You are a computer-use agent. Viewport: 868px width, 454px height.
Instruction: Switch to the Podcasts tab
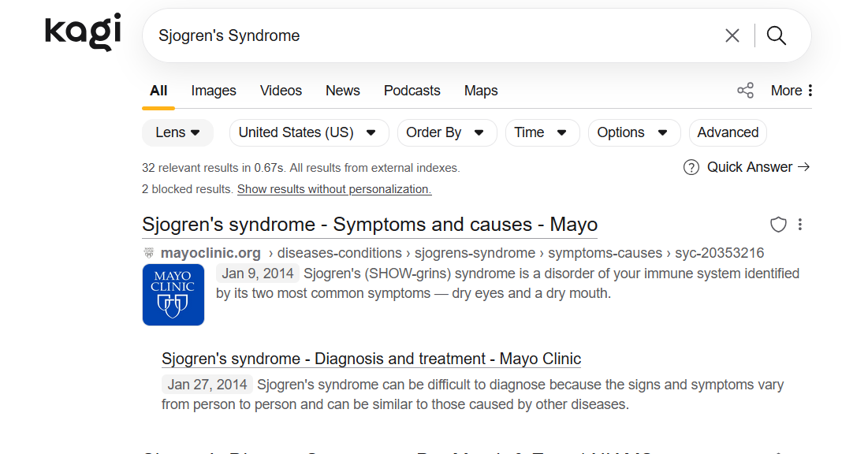(412, 91)
